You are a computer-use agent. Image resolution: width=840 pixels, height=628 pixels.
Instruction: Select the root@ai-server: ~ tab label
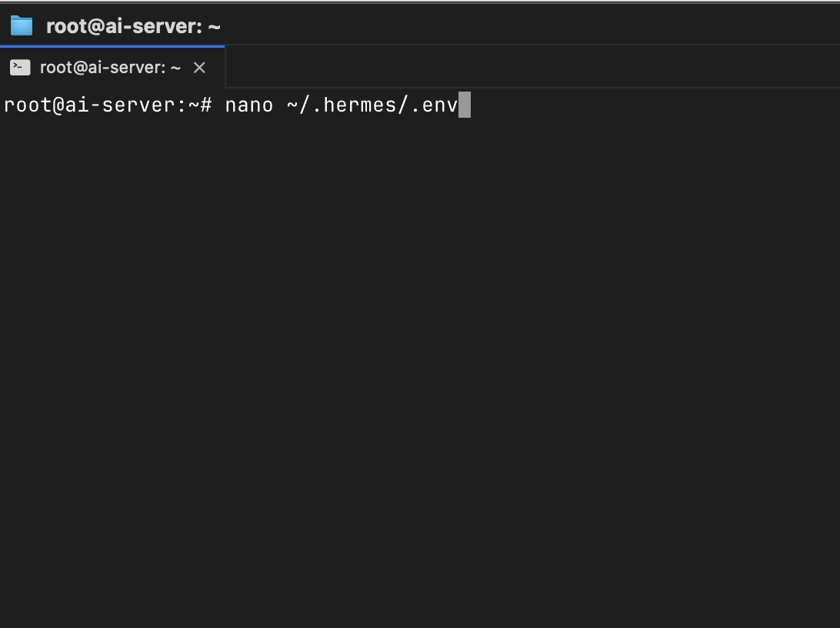point(110,68)
